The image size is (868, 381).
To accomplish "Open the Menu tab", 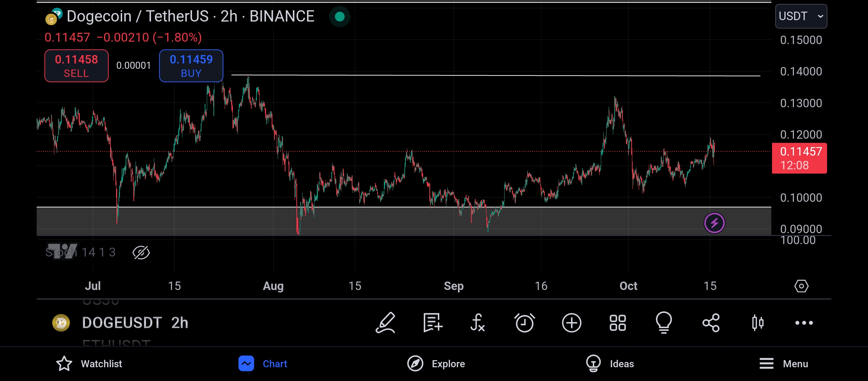I will pyautogui.click(x=784, y=364).
